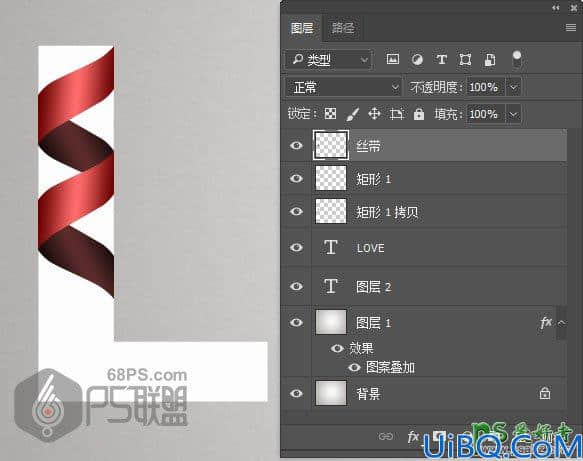Select layer name 矩形 1
The width and height of the screenshot is (583, 461).
373,179
